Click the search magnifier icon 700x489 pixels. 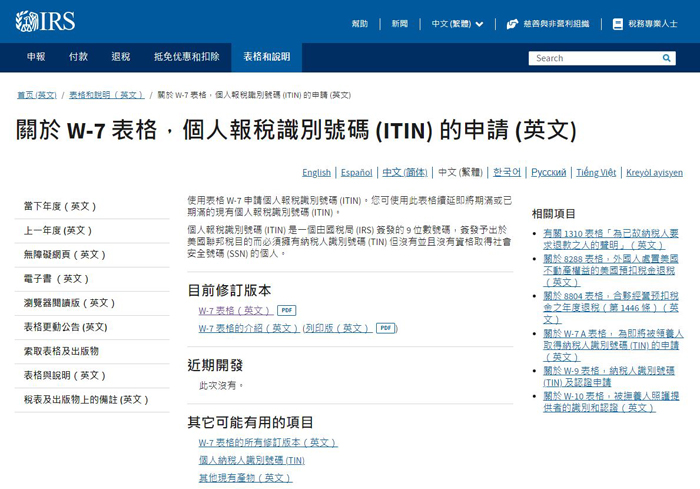coord(667,58)
